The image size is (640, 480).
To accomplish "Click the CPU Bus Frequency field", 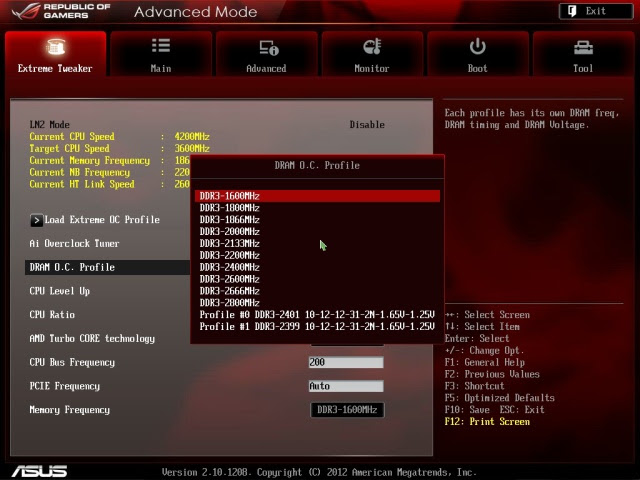I will coord(346,362).
